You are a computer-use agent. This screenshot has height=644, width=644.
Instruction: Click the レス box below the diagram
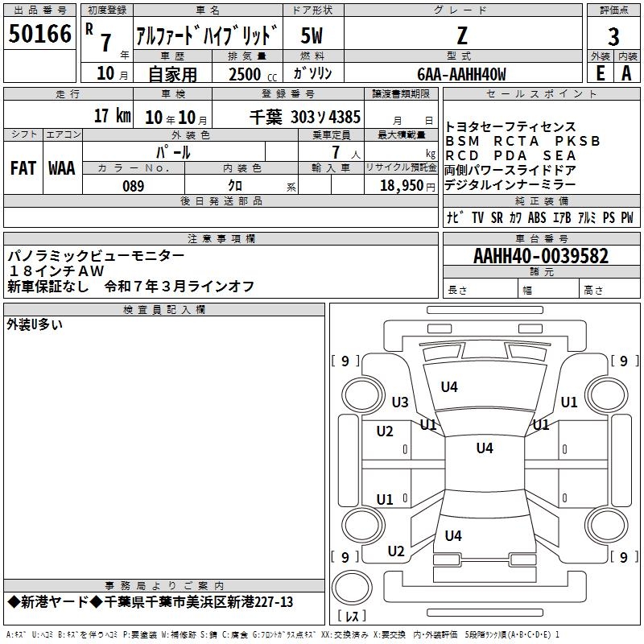pyautogui.click(x=350, y=617)
